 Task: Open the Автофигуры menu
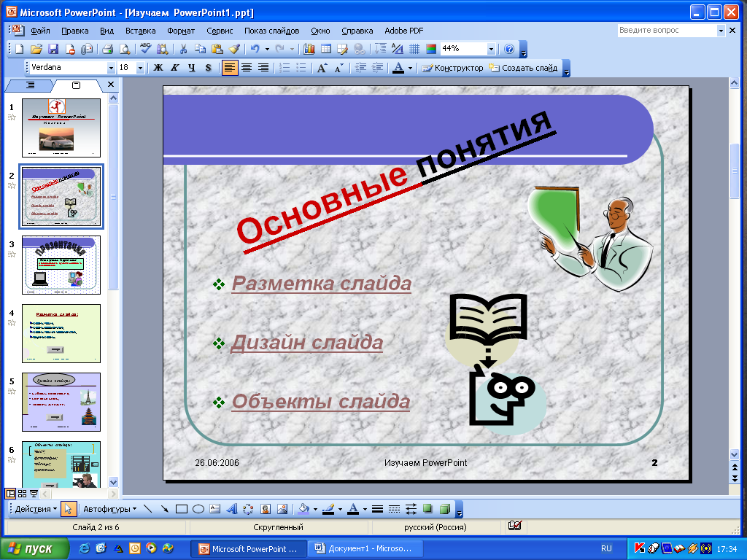pyautogui.click(x=109, y=509)
